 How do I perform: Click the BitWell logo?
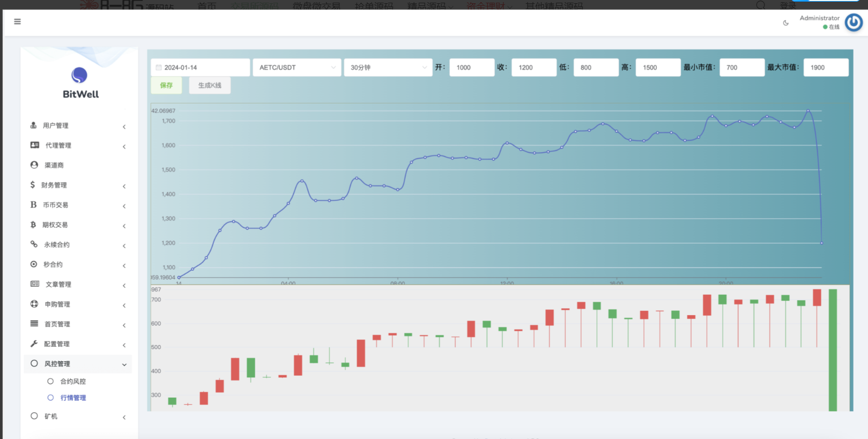tap(80, 83)
